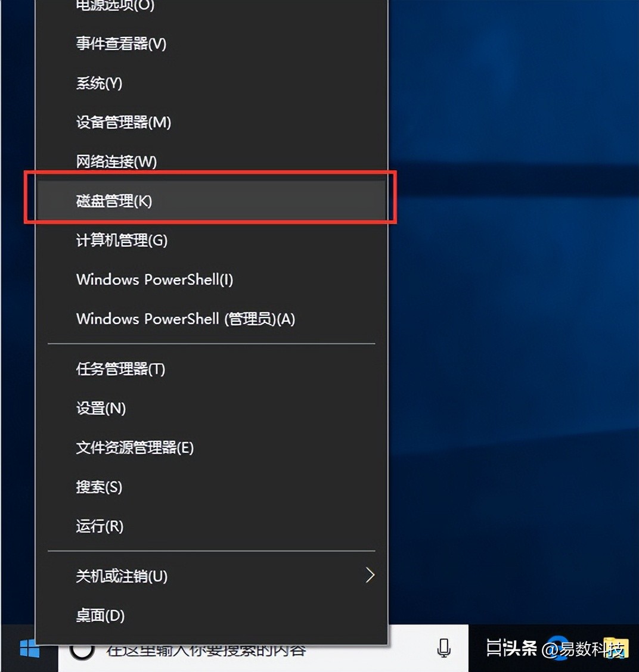Open 文件资源管理器(E) menu item
The width and height of the screenshot is (639, 672).
(x=135, y=448)
